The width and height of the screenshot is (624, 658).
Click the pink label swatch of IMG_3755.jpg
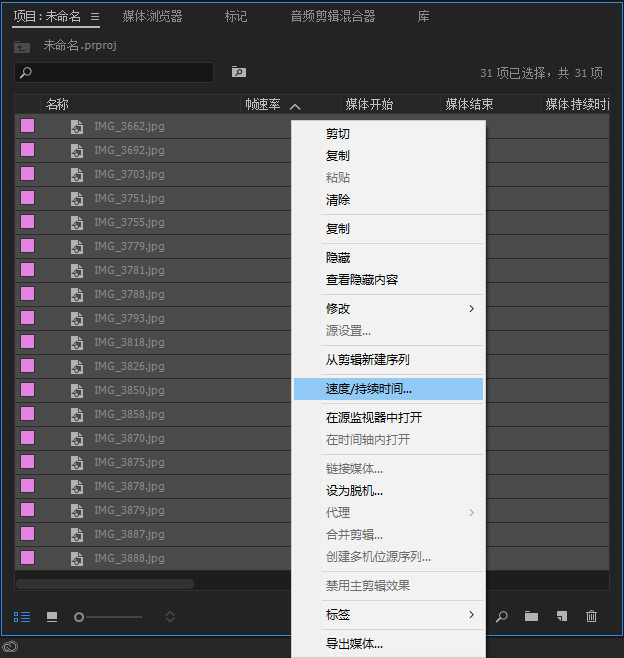(28, 222)
